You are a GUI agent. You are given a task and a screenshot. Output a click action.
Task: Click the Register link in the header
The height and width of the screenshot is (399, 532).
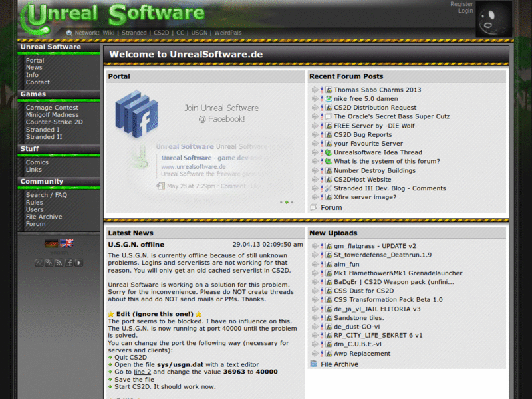pyautogui.click(x=462, y=4)
